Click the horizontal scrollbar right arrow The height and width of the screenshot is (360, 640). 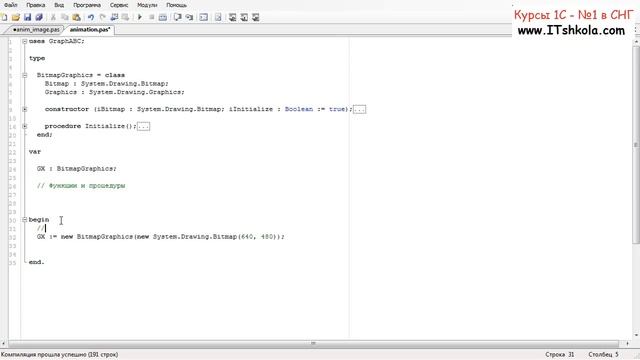click(628, 344)
